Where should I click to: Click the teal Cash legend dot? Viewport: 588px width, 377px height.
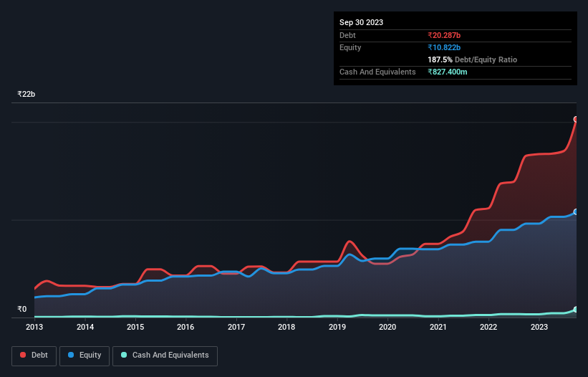coord(124,355)
